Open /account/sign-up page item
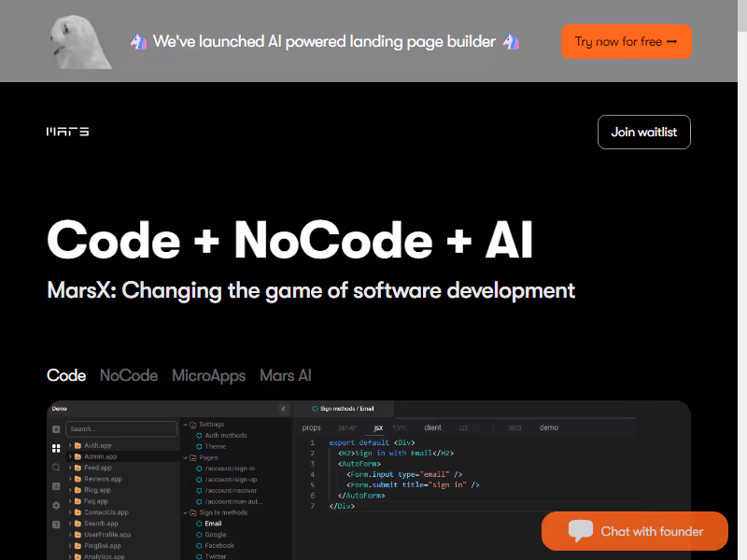This screenshot has height=560, width=747. coord(231,480)
